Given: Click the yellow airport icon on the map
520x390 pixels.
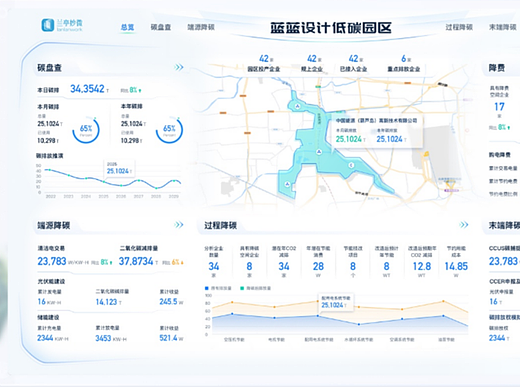Looking at the screenshot, I should click(426, 154).
